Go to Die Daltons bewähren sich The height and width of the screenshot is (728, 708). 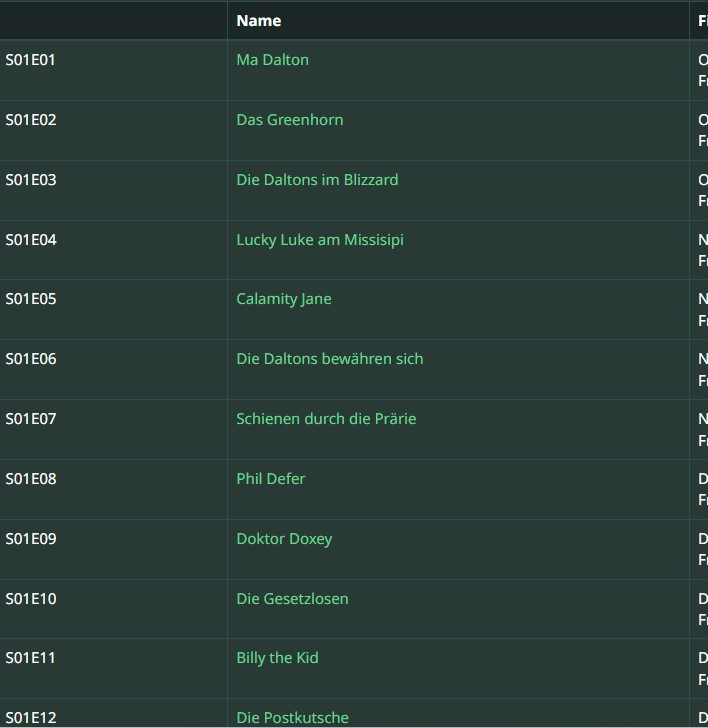[329, 359]
